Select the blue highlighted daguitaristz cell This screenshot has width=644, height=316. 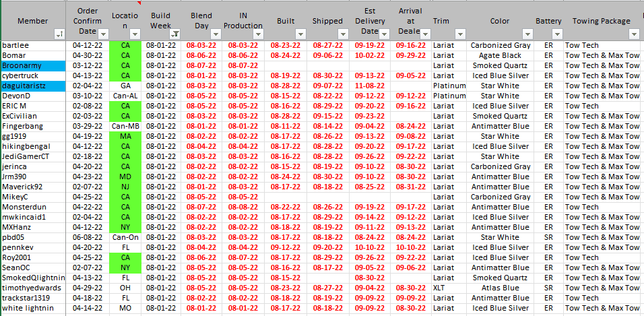(x=33, y=86)
